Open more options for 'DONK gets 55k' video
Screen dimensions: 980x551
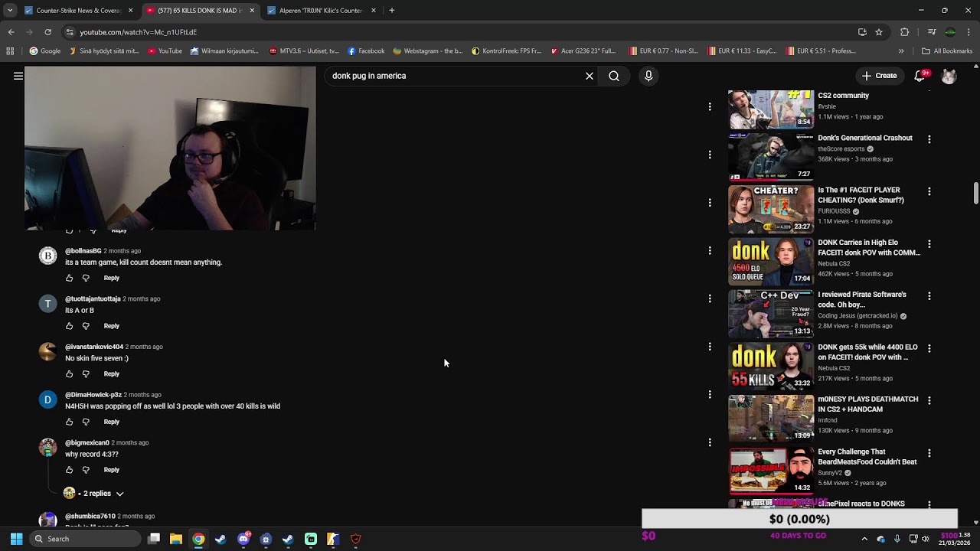click(x=929, y=348)
